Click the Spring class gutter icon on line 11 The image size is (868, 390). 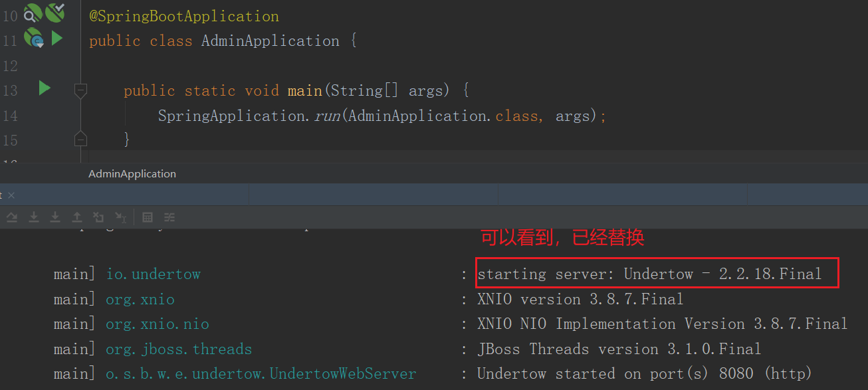click(33, 39)
